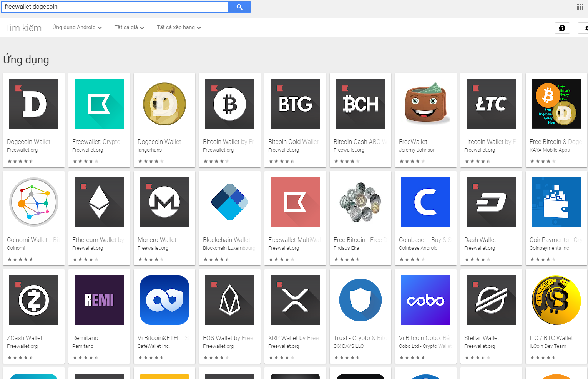Click the star rating under Coinbase
The width and height of the screenshot is (588, 379).
coord(412,259)
